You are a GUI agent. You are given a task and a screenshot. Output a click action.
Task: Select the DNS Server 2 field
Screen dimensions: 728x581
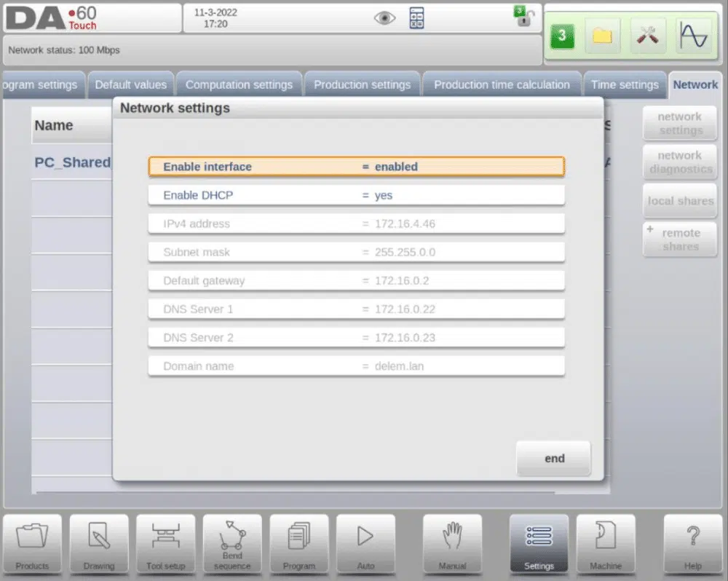pyautogui.click(x=357, y=338)
